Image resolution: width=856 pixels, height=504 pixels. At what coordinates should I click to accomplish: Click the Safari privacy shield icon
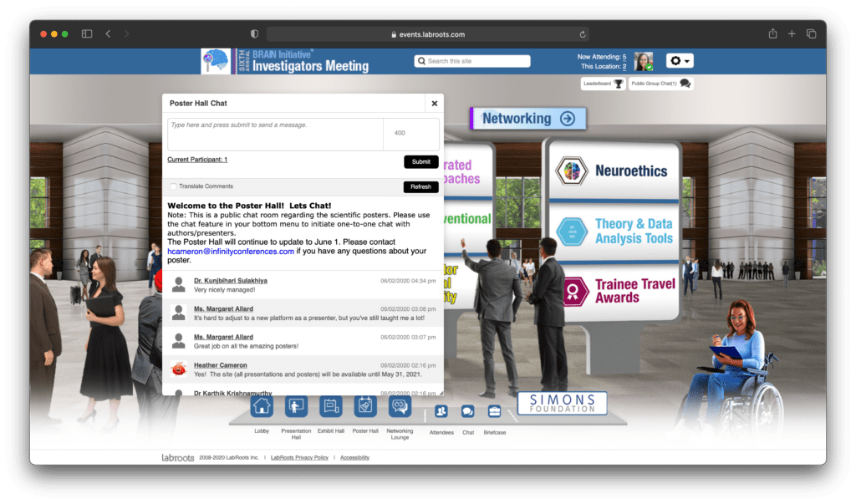pos(254,34)
